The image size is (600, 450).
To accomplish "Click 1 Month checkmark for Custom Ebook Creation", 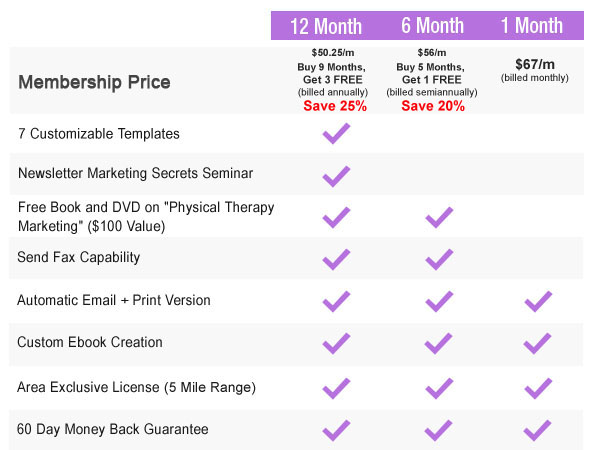I will point(537,343).
